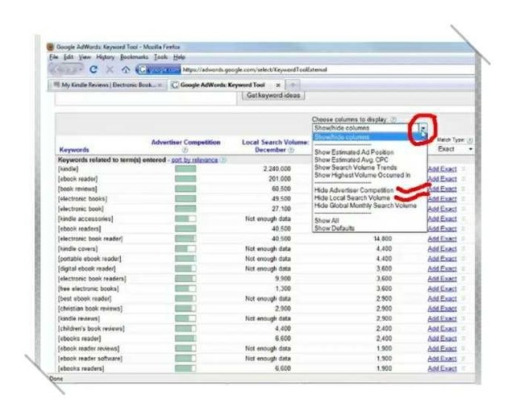Click the 14,800 global volume value
This screenshot has width=516, height=420.
pyautogui.click(x=383, y=239)
